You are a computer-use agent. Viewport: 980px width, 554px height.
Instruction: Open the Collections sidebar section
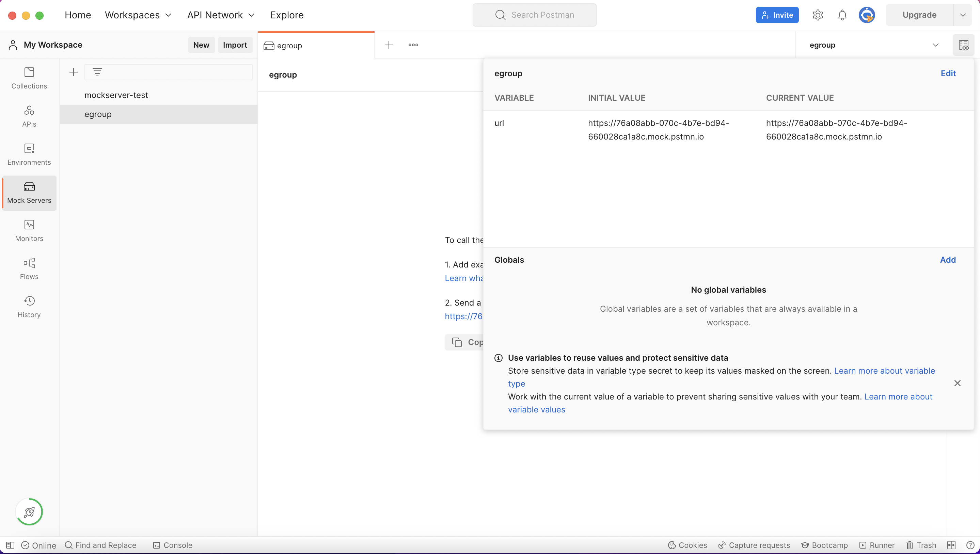pyautogui.click(x=29, y=78)
